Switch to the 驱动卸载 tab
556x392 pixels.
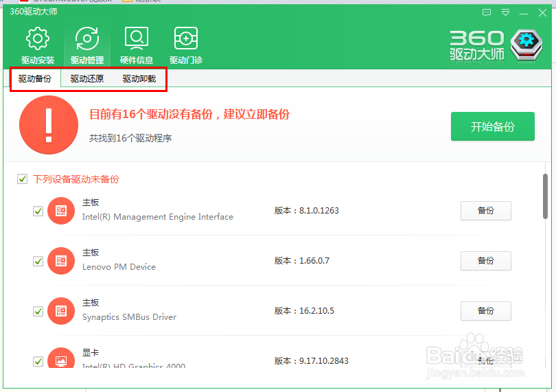139,78
